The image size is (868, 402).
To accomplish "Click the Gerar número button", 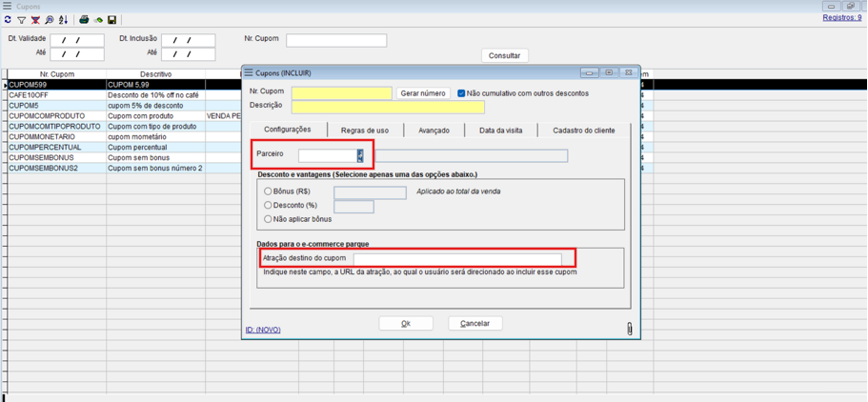I will [423, 93].
